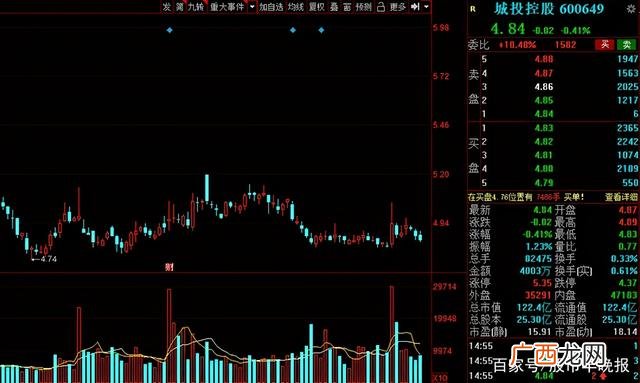Select buy level 5 price 4.79
Image resolution: width=640 pixels, height=383 pixels.
[x=544, y=182]
